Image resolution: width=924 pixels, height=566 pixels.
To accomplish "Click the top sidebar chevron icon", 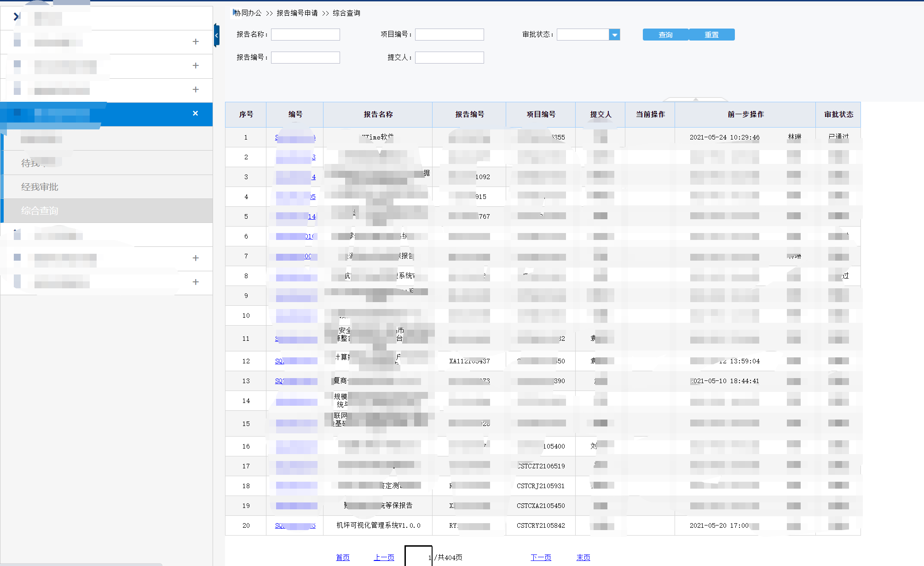I will click(x=17, y=17).
